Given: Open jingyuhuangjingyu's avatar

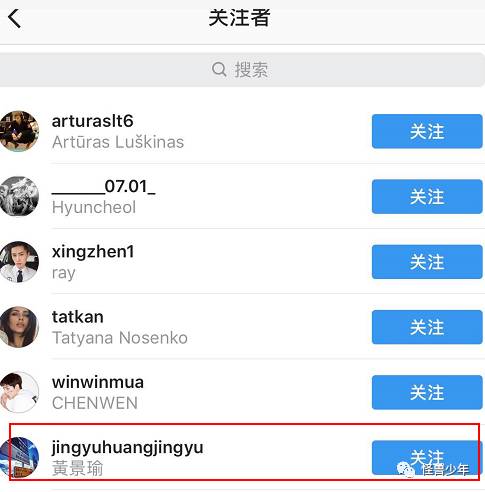Looking at the screenshot, I should [19, 458].
